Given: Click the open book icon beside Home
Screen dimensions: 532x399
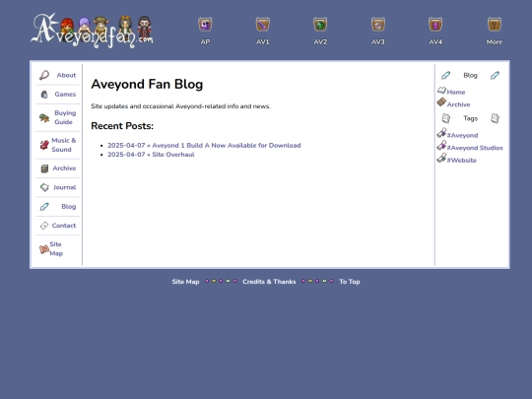Looking at the screenshot, I should coord(441,91).
